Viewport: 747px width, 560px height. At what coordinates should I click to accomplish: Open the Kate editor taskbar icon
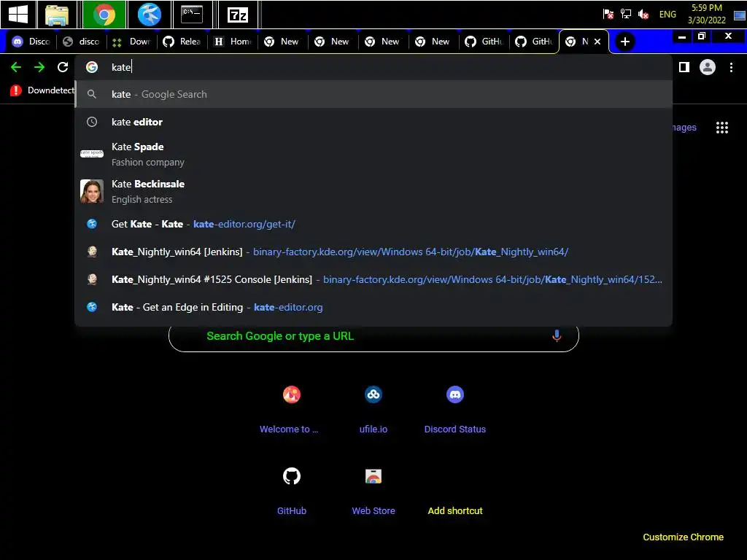click(149, 15)
